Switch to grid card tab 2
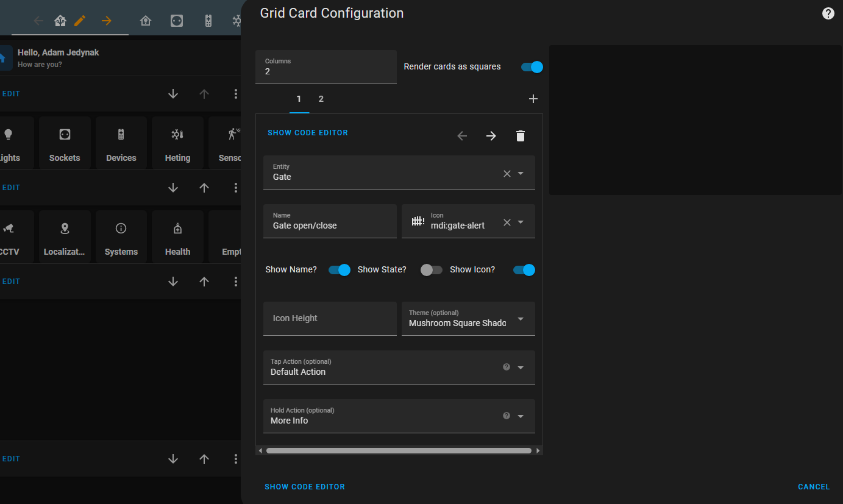The height and width of the screenshot is (504, 843). click(x=321, y=99)
